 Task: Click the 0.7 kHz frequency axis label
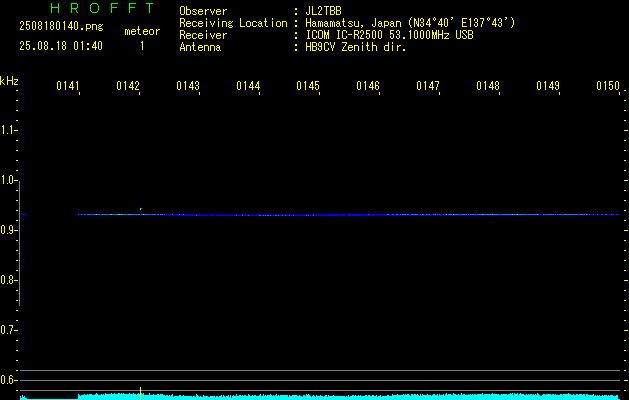pyautogui.click(x=8, y=330)
